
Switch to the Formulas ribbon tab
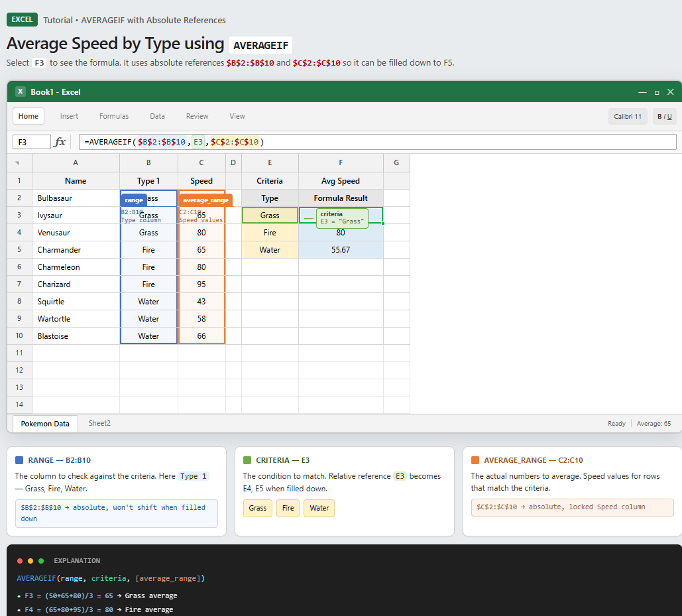pos(114,116)
